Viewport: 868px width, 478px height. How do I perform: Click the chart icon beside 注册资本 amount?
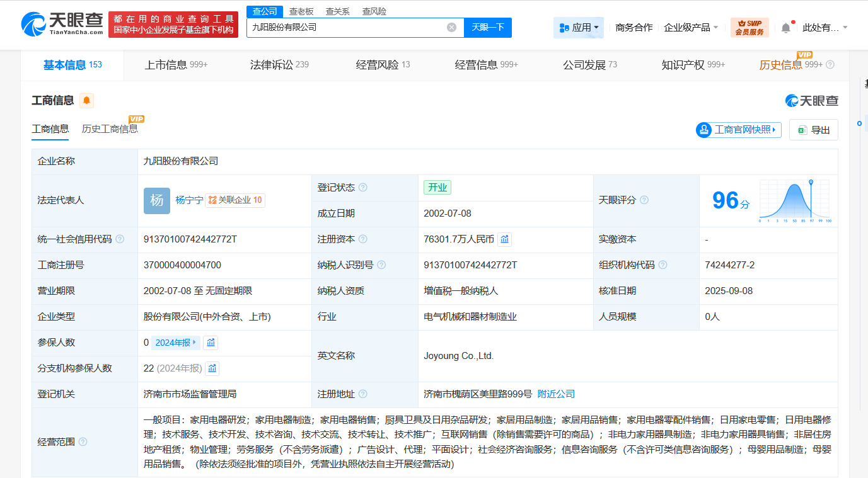coord(504,239)
